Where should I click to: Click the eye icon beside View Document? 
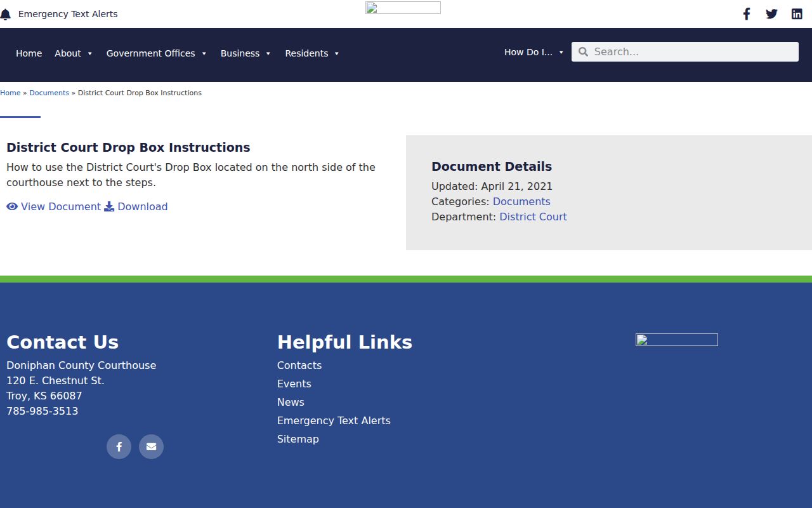(12, 206)
